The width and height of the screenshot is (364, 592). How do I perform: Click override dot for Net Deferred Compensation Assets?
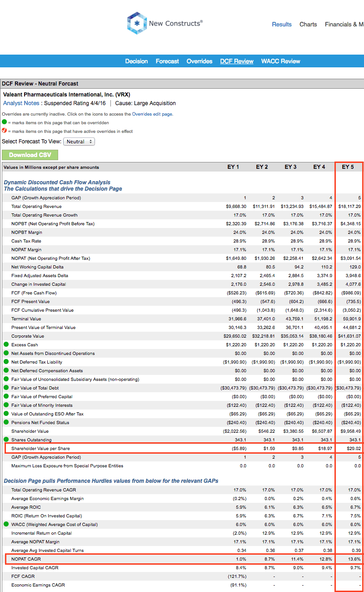(6, 370)
